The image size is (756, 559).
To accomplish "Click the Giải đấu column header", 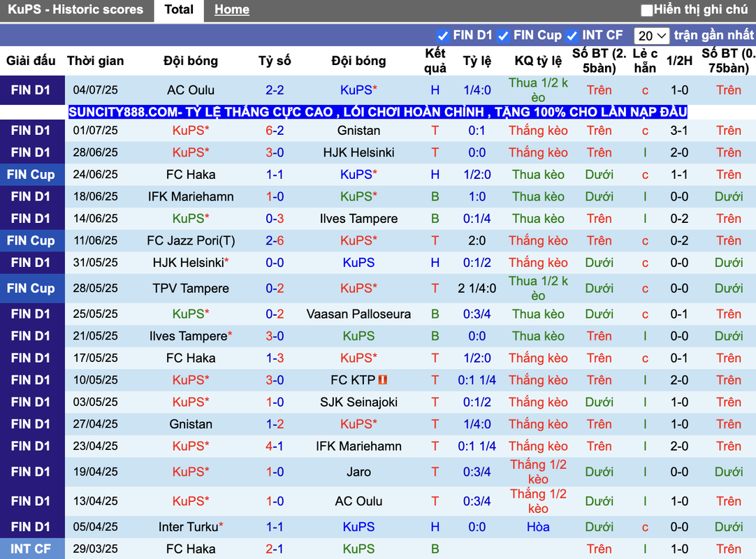I will point(31,61).
